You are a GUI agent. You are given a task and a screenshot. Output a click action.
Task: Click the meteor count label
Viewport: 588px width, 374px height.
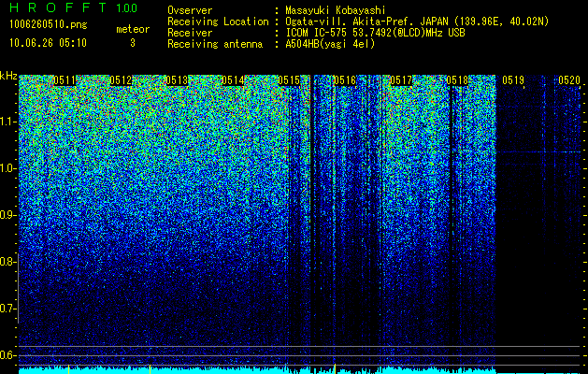[x=133, y=29]
